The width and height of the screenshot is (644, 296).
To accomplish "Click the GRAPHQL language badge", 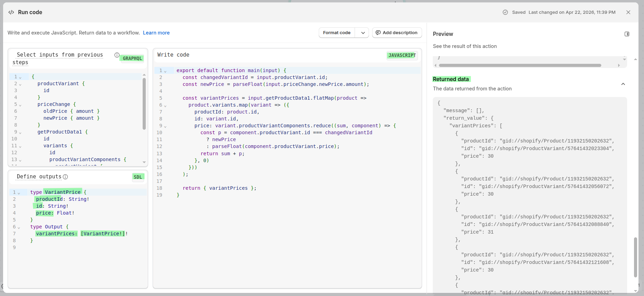I will tap(132, 58).
